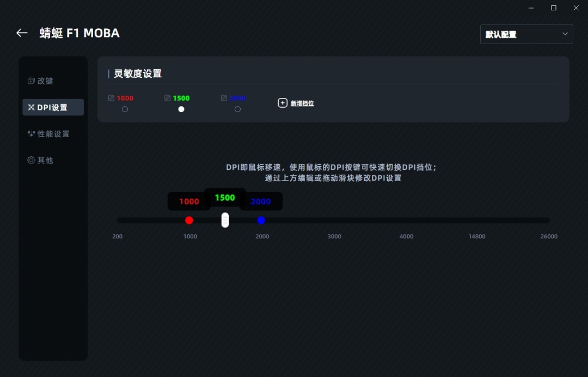The image size is (588, 377).
Task: Click the 200 tick label on scale
Action: tap(118, 237)
